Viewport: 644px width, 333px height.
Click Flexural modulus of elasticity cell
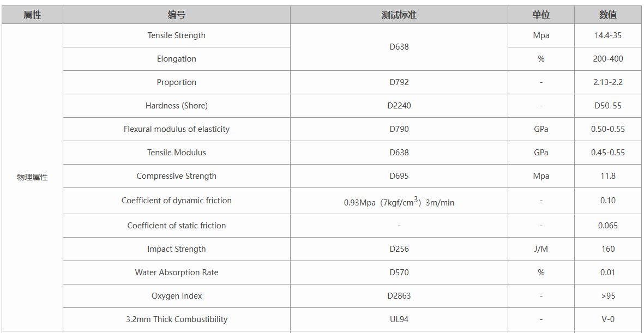tap(176, 129)
